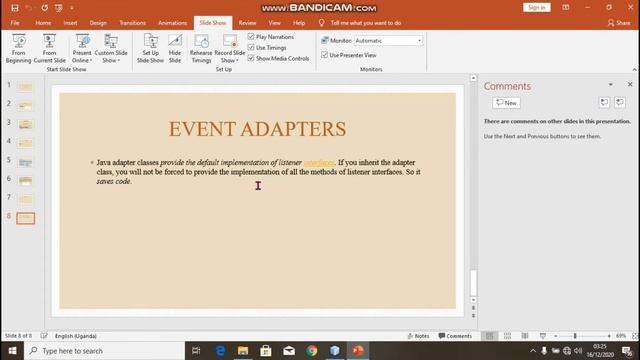Open Present Online option
This screenshot has height=360, width=640.
(x=82, y=49)
